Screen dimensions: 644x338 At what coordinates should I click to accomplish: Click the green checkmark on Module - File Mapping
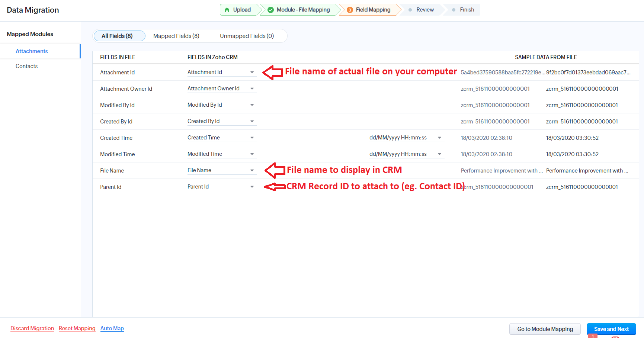pos(270,10)
